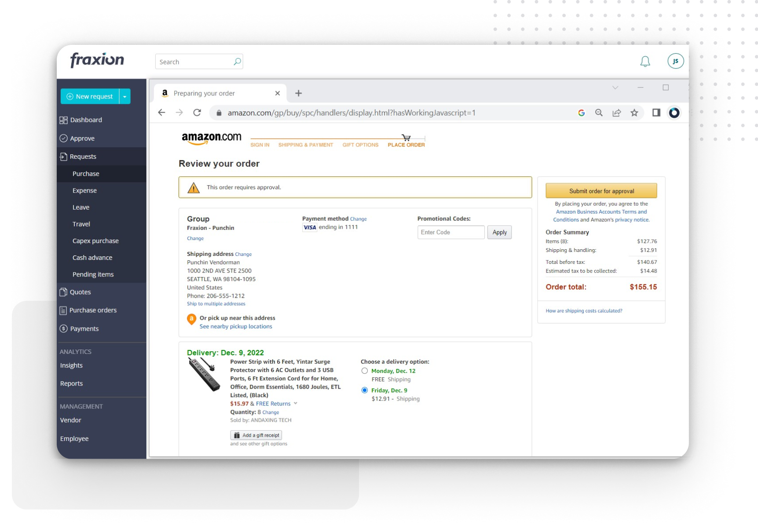Click the browser forward arrow
Screen dimensions: 758x532
click(x=179, y=113)
